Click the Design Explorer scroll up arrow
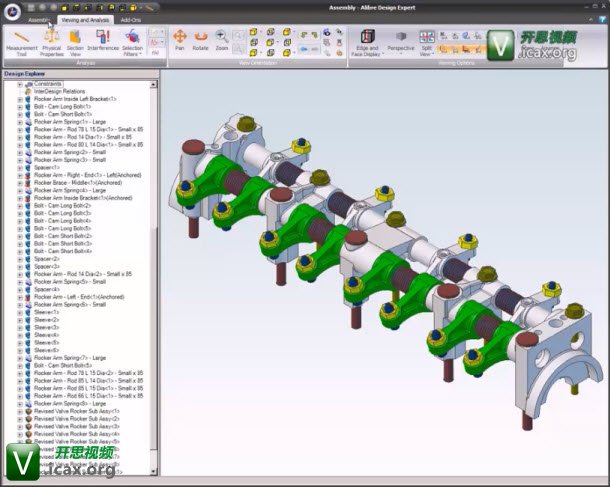Screen dimensions: 610x487 pos(153,84)
